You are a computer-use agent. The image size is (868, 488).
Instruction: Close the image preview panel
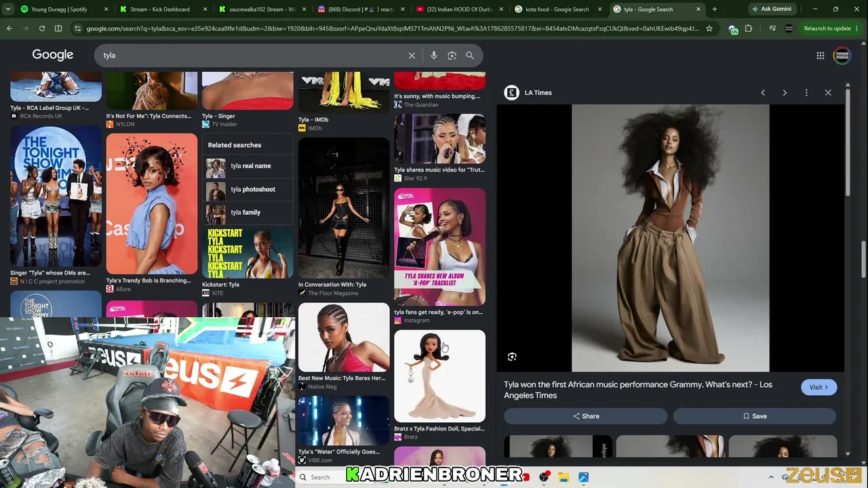[828, 93]
